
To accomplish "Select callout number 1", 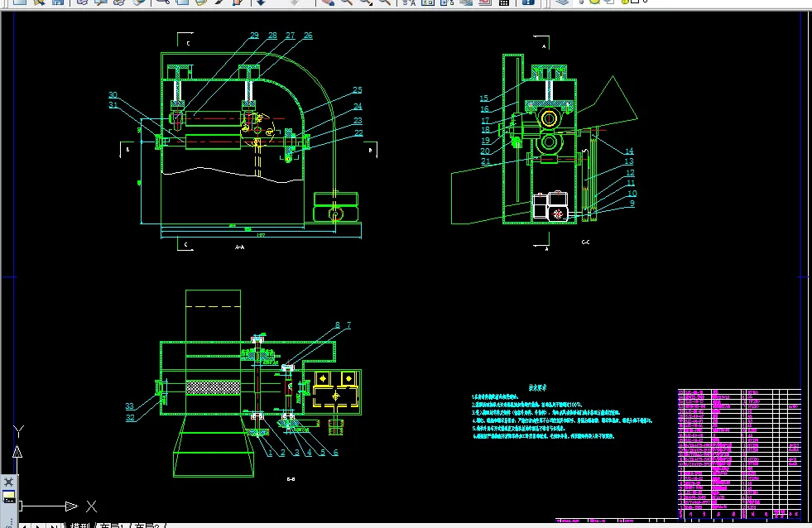I will point(270,453).
